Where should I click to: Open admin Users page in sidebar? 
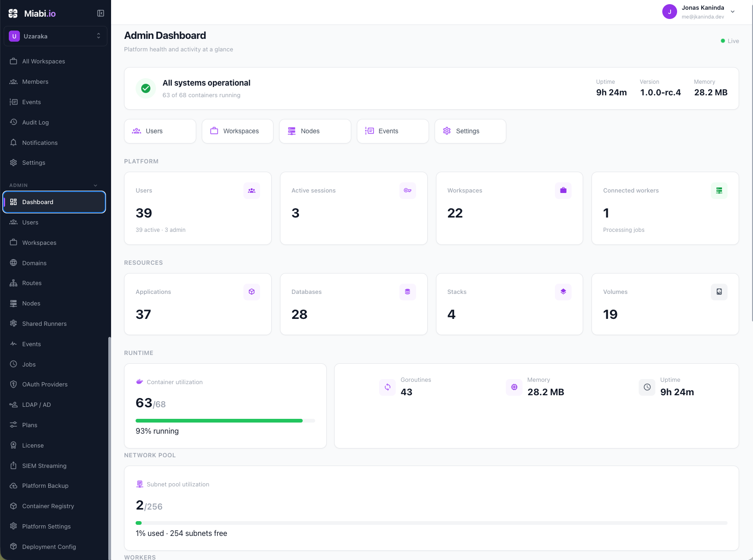coord(55,222)
